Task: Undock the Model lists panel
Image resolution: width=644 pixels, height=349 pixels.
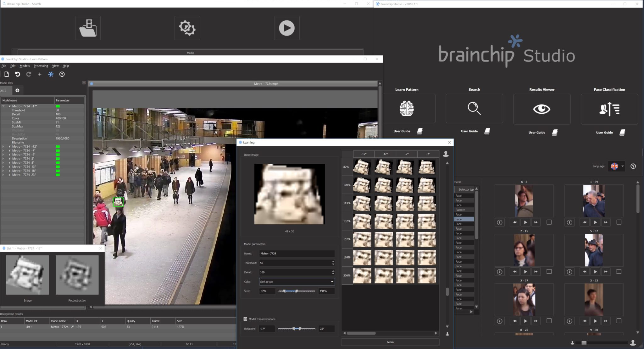Action: [x=84, y=83]
